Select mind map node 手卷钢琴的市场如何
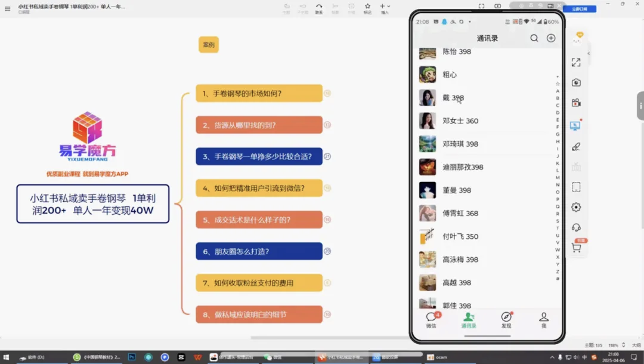The width and height of the screenshot is (644, 364). 259,94
